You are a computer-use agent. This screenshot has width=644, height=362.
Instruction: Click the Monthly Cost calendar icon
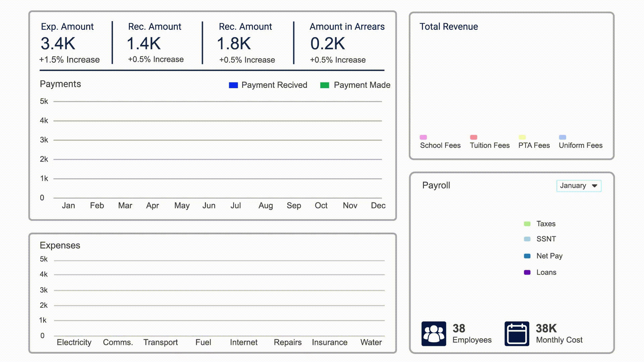click(517, 334)
